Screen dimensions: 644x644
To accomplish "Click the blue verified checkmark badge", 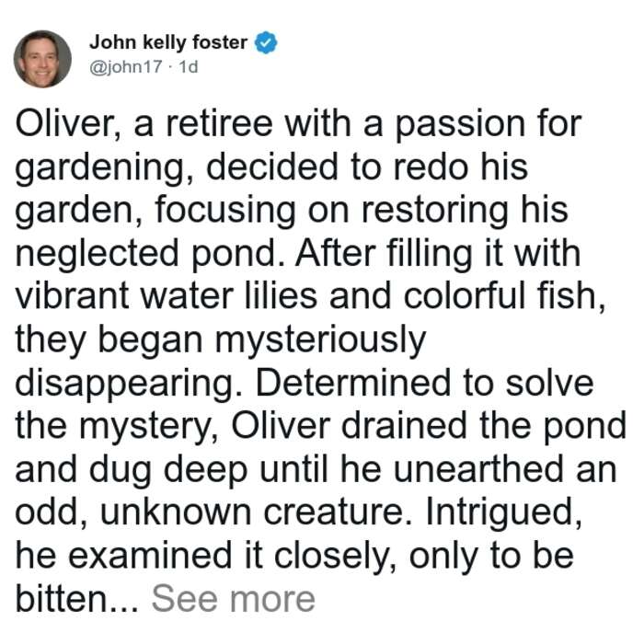I will tap(266, 42).
